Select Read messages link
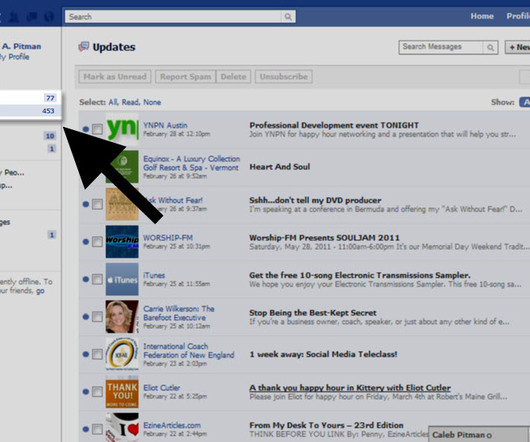 (x=130, y=102)
